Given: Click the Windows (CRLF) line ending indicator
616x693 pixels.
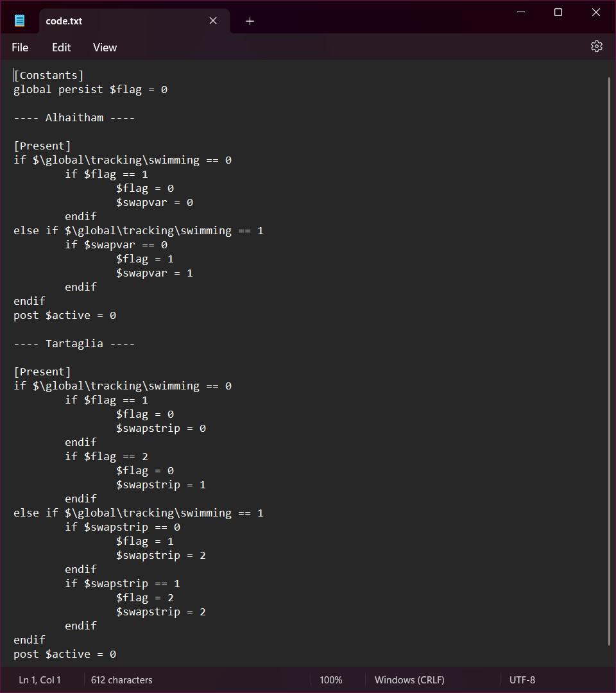Looking at the screenshot, I should point(409,680).
